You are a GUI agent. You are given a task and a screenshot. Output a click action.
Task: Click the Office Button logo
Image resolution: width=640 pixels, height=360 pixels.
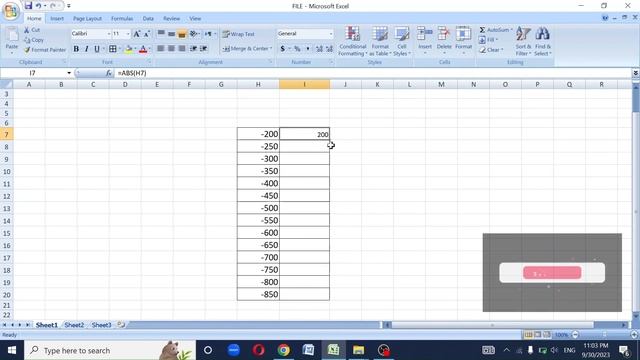tap(11, 11)
